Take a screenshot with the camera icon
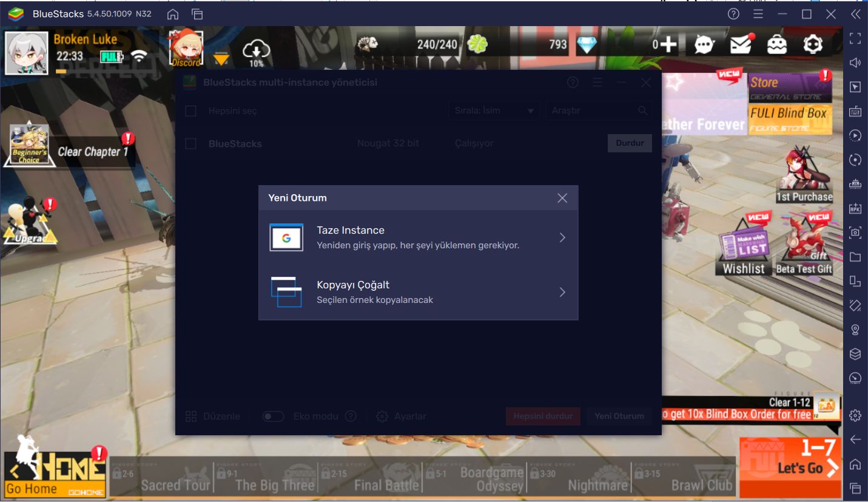 (x=855, y=232)
